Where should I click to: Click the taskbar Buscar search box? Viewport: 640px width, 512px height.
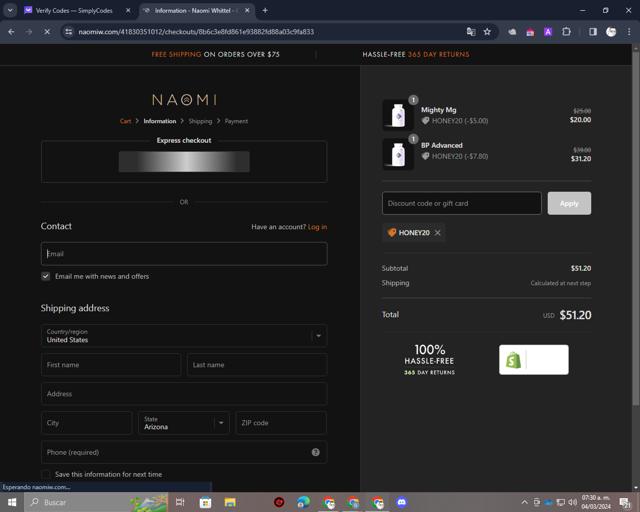(96, 502)
